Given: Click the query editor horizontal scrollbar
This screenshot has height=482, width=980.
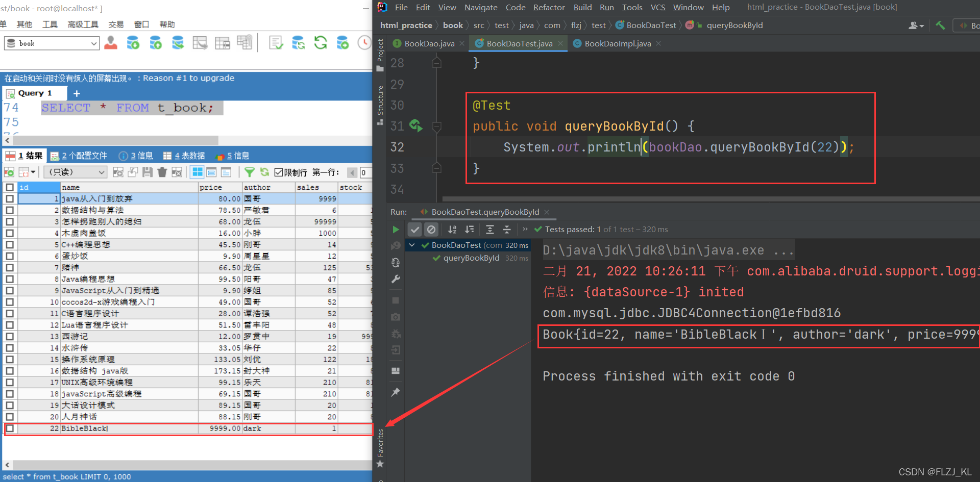Looking at the screenshot, I should [x=116, y=140].
